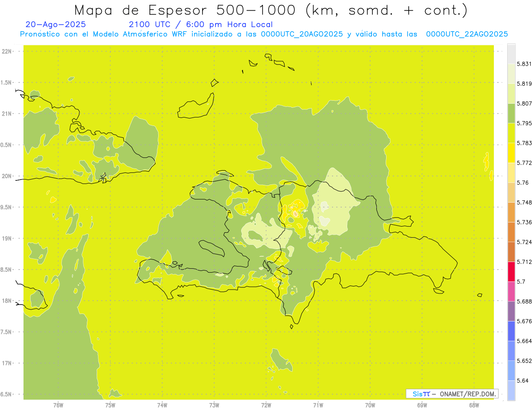Click the longitude label 70W
This screenshot has width=532, height=411.
click(370, 405)
